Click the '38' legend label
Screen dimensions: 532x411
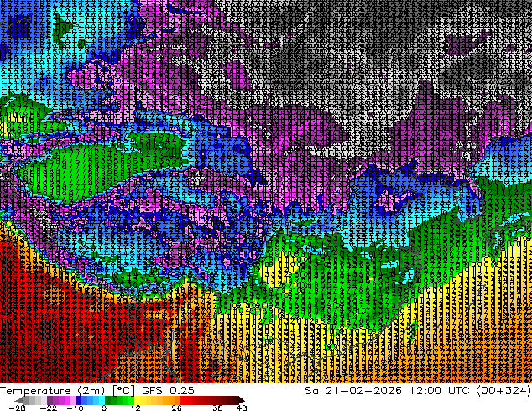[x=217, y=408]
